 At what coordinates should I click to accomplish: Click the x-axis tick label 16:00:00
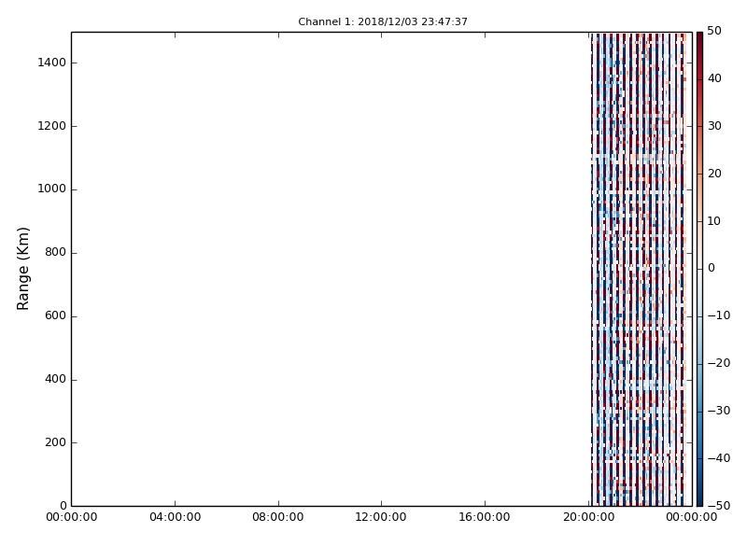pyautogui.click(x=485, y=517)
